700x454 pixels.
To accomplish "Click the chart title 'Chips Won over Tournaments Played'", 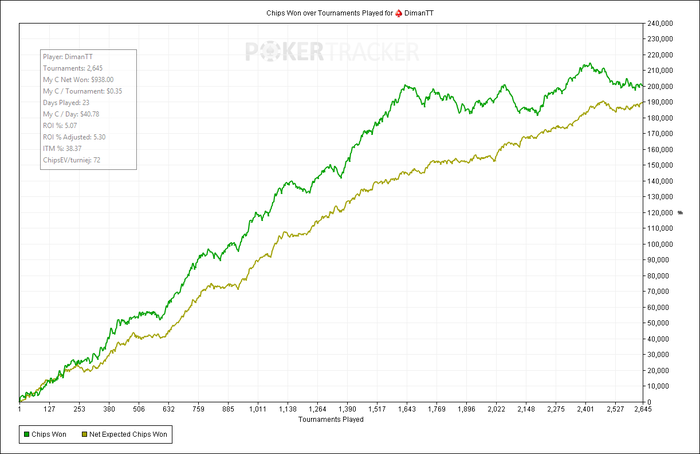I will click(325, 13).
